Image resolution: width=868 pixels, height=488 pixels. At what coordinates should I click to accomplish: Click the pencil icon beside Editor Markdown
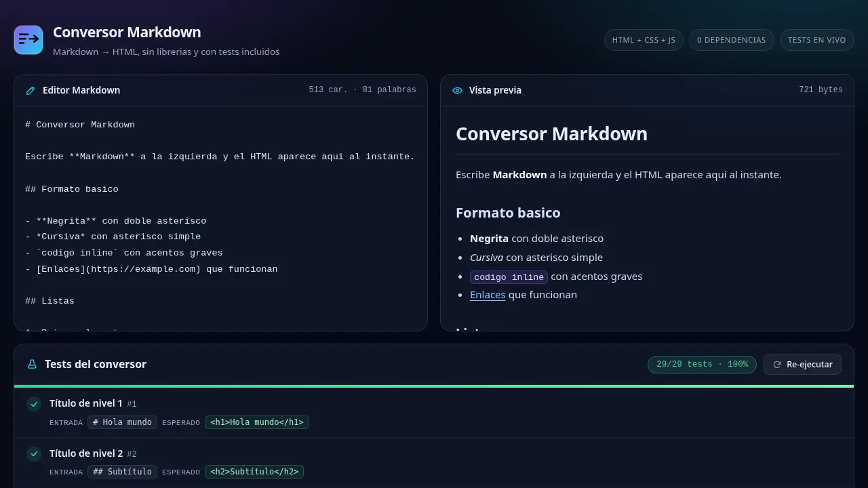point(31,90)
